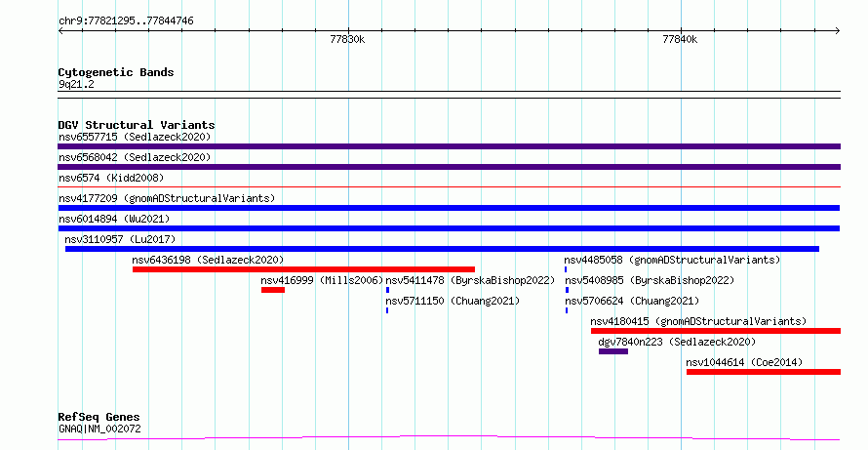Open nsv5411478 (ByrskaBishop2022) label
Screen dimensions: 868x450
click(470, 280)
